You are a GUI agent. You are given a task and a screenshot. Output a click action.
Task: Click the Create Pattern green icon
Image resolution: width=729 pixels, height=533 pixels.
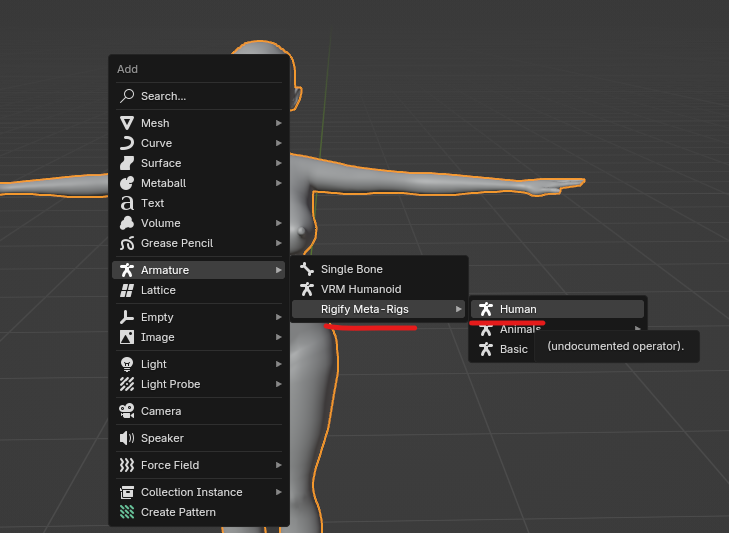coord(127,512)
